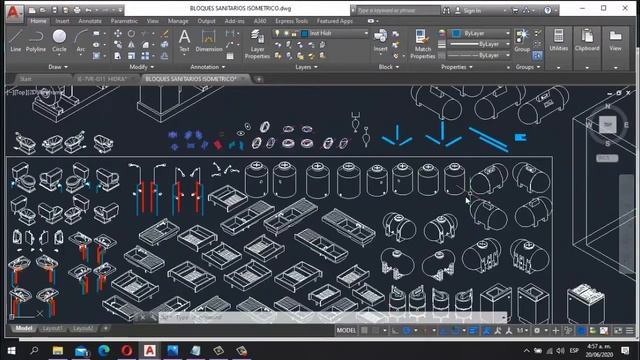This screenshot has height=360, width=640.
Task: Expand the Layers panel
Action: pyautogui.click(x=306, y=67)
